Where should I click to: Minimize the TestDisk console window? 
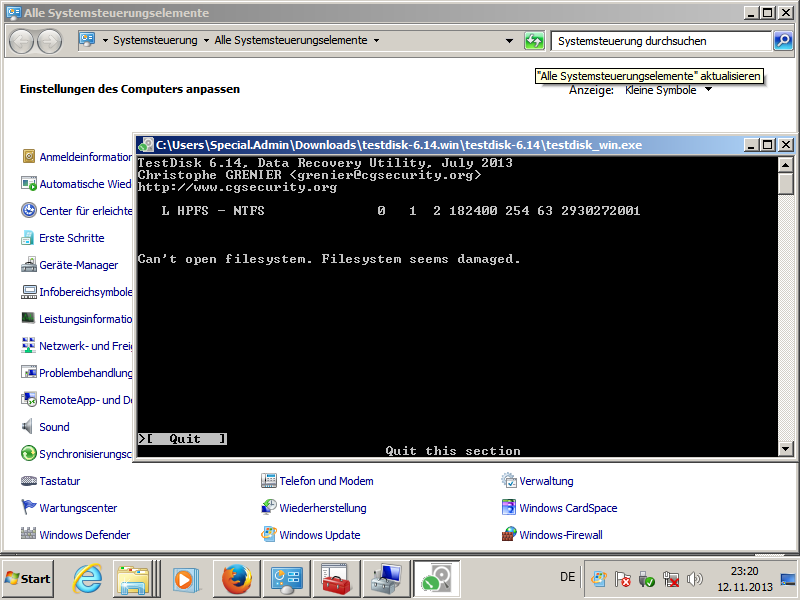point(751,145)
